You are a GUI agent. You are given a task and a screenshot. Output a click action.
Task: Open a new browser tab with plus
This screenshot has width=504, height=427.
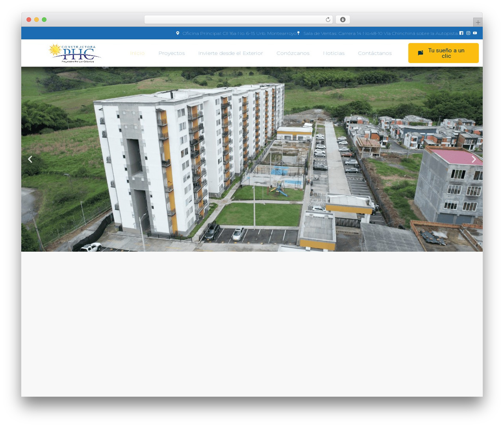(478, 22)
